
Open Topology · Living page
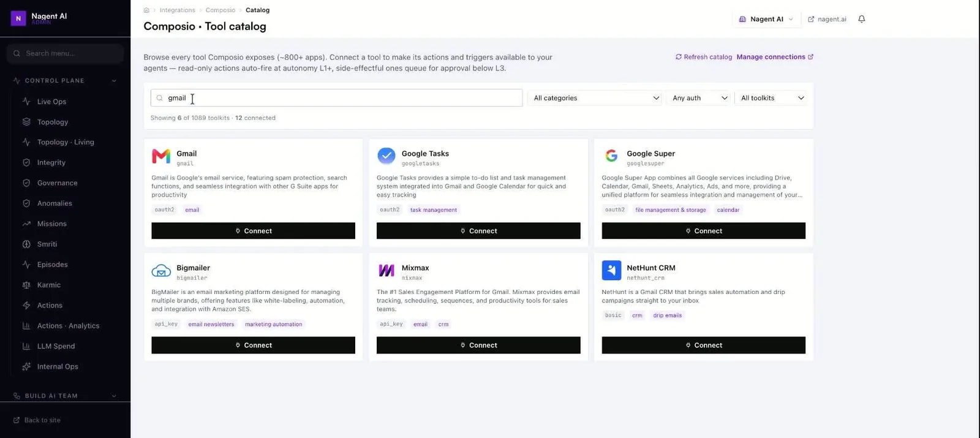click(66, 142)
